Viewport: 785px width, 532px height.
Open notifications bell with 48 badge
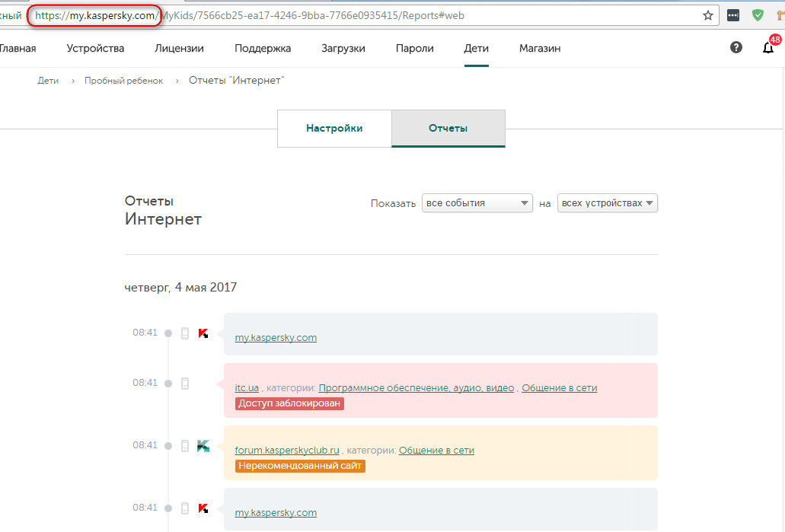pyautogui.click(x=768, y=47)
